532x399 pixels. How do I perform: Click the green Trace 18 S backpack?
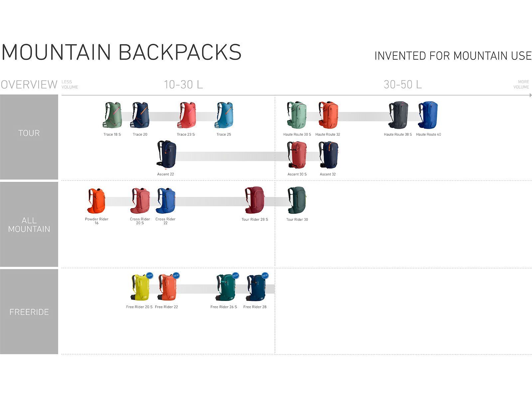pos(112,115)
